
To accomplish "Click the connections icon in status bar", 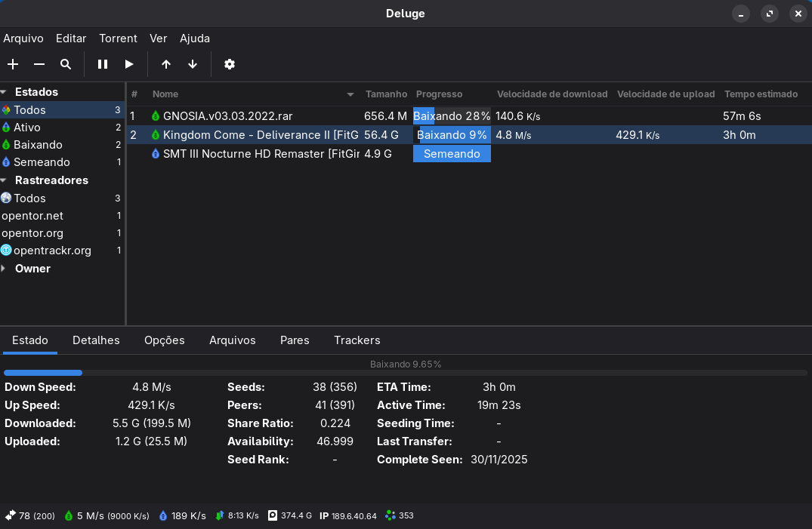I will 11,515.
